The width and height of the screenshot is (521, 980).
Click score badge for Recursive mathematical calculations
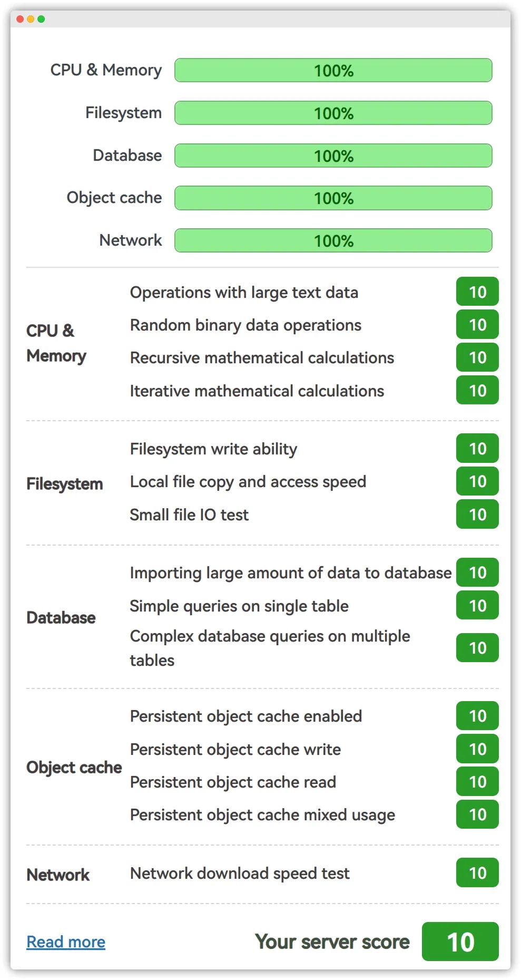point(477,357)
